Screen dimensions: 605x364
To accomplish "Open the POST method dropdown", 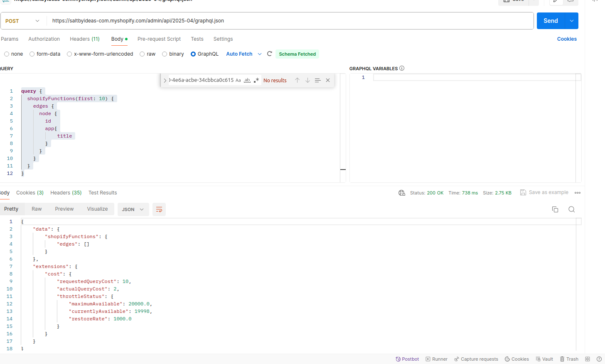I will (23, 21).
